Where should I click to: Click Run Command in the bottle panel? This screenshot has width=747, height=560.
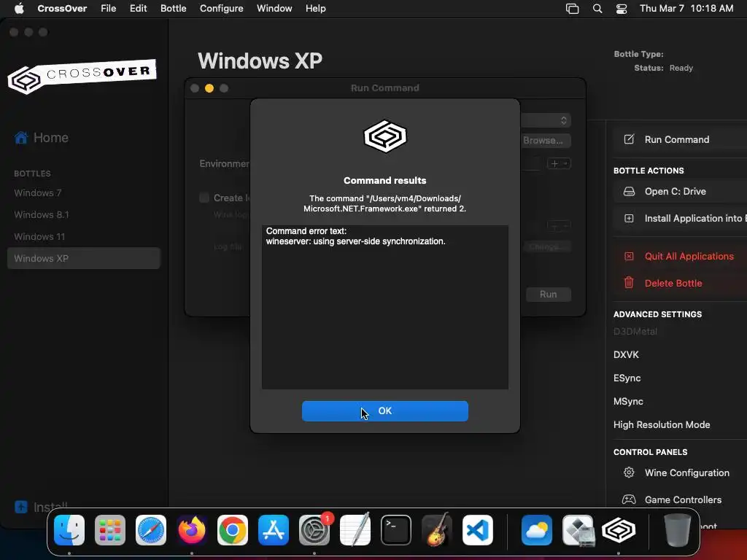(x=677, y=139)
